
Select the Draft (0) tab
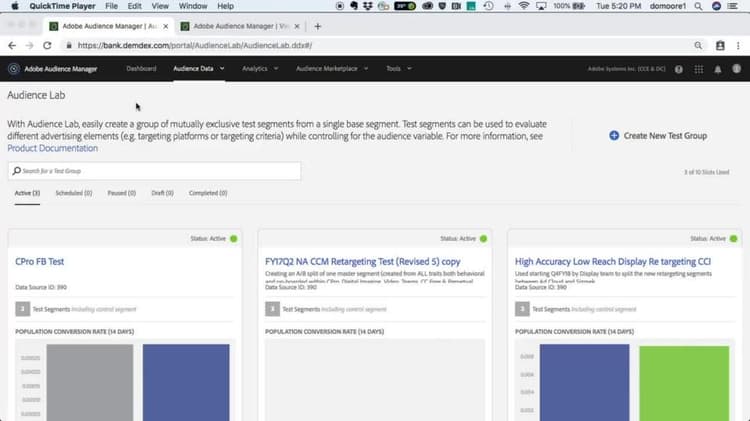click(x=162, y=193)
